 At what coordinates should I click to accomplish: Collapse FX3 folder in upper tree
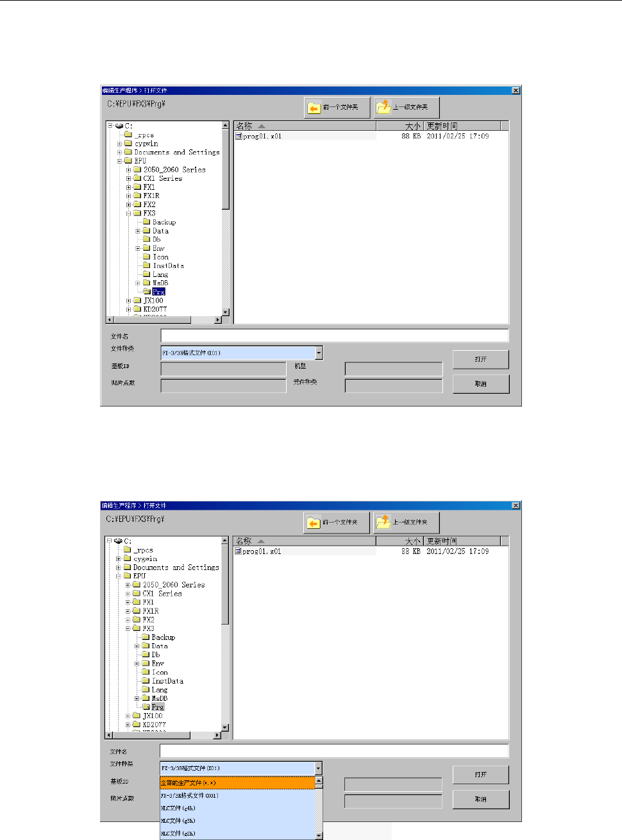pyautogui.click(x=128, y=214)
